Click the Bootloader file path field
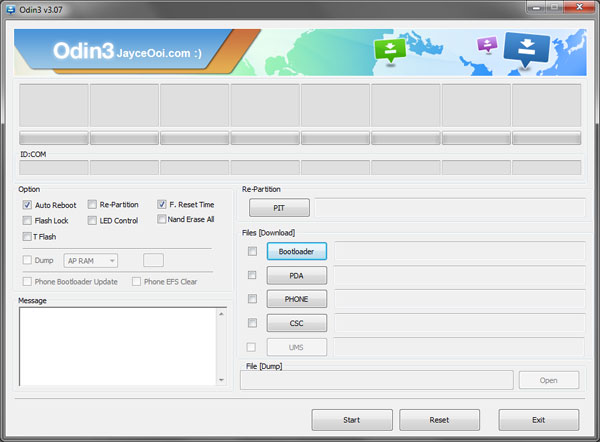Image resolution: width=600 pixels, height=442 pixels. [x=460, y=251]
